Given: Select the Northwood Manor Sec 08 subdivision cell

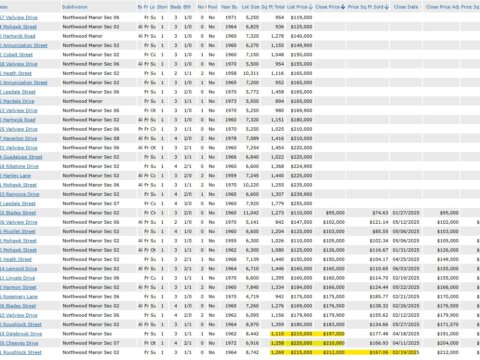Looking at the screenshot, I should 91,139.
